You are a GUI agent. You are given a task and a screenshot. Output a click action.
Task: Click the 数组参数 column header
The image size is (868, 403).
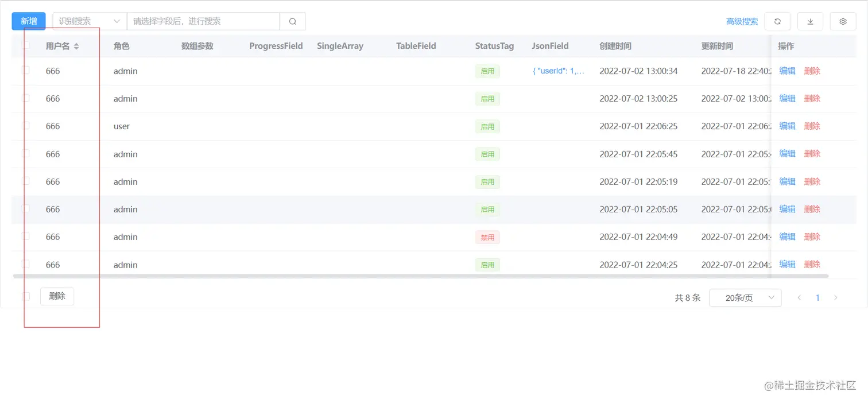[x=197, y=46]
